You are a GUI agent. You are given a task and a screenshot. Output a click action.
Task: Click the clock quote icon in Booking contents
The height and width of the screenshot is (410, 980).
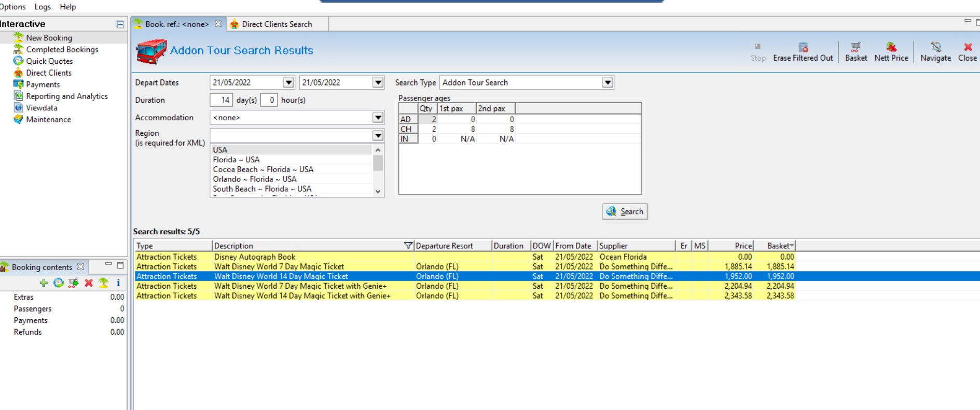click(x=59, y=282)
